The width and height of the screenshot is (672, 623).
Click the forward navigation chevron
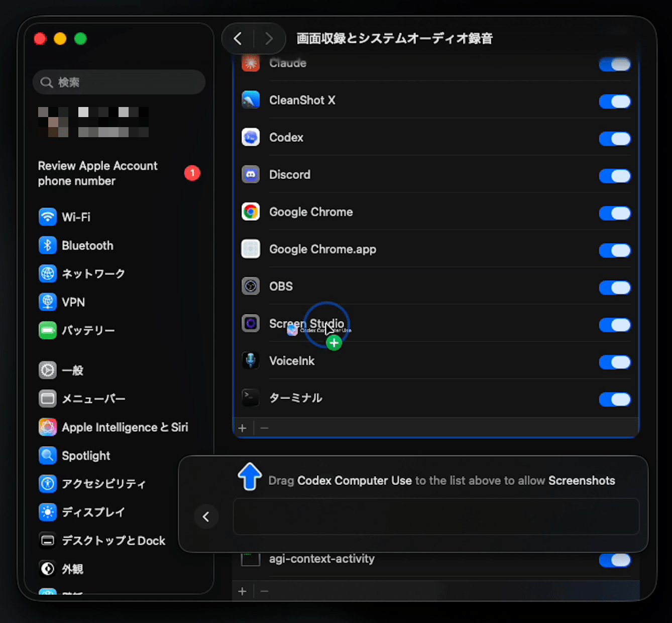click(x=269, y=39)
